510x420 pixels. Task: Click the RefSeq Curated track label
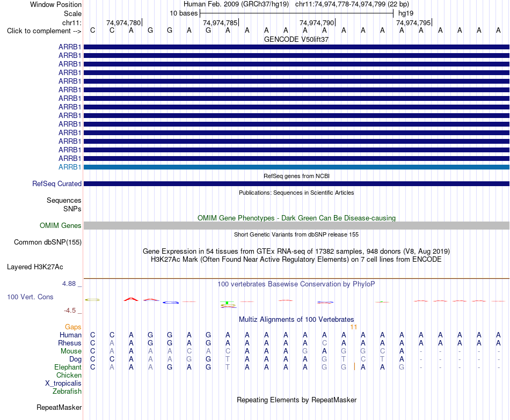pyautogui.click(x=57, y=183)
